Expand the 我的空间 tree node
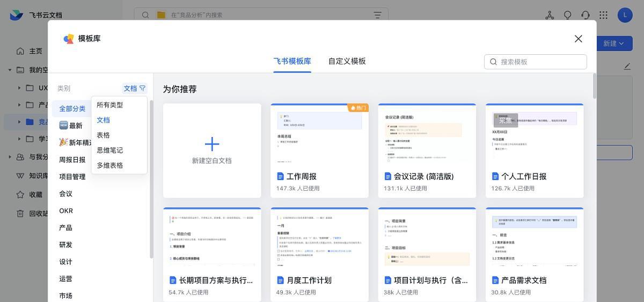Image resolution: width=644 pixels, height=302 pixels. 10,70
